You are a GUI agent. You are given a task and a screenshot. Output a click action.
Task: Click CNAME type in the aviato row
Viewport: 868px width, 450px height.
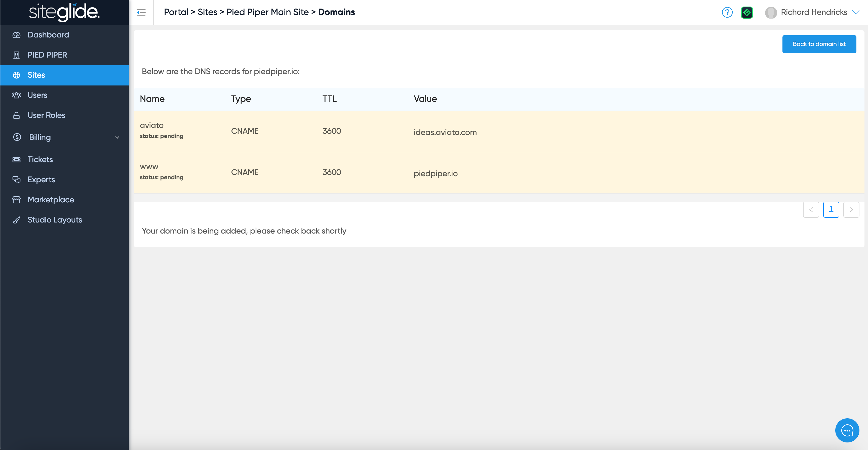[245, 131]
